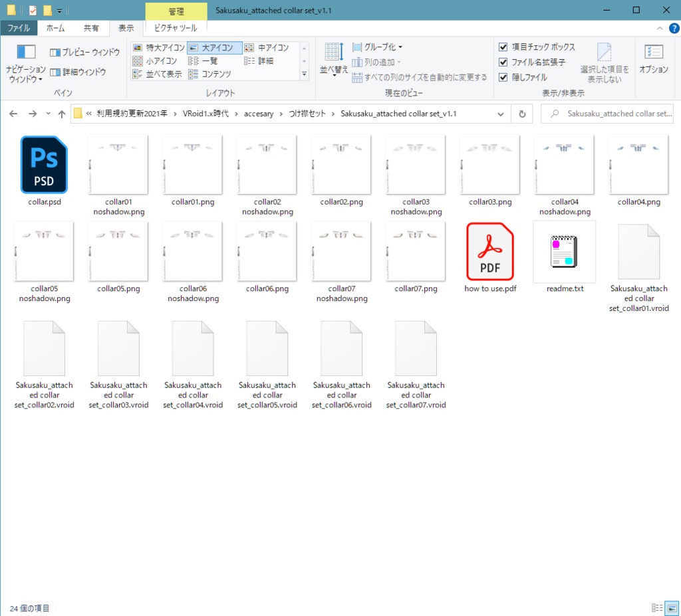Choose List (一覧) layout
The width and height of the screenshot is (681, 616).
[x=204, y=60]
